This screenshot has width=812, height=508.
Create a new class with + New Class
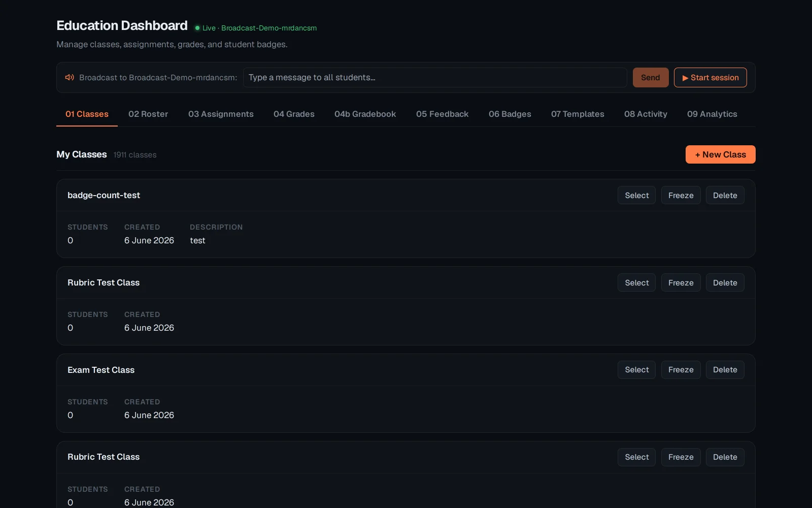click(720, 154)
